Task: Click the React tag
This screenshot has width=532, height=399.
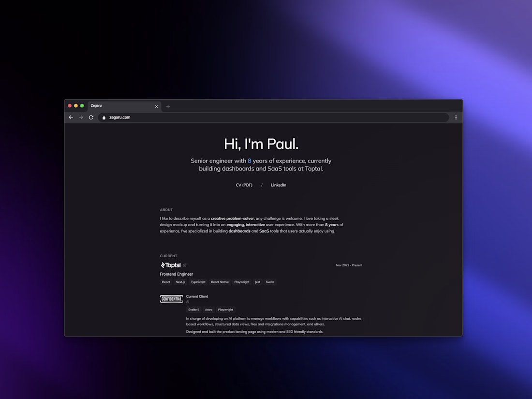Action: (166, 282)
